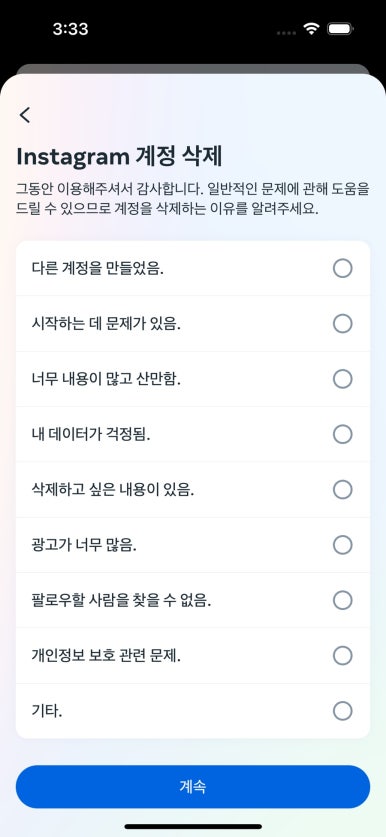Select the '개인정보 보호 관련 문제' radio button
Screen dimensions: 386x837
click(x=342, y=656)
